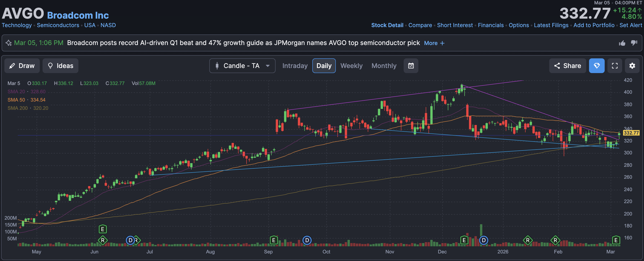Open chart settings gear
Screen dimensions: 644x261
coord(632,66)
